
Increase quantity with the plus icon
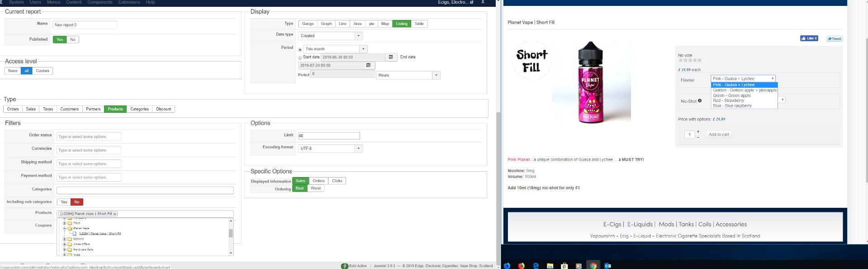(x=698, y=132)
